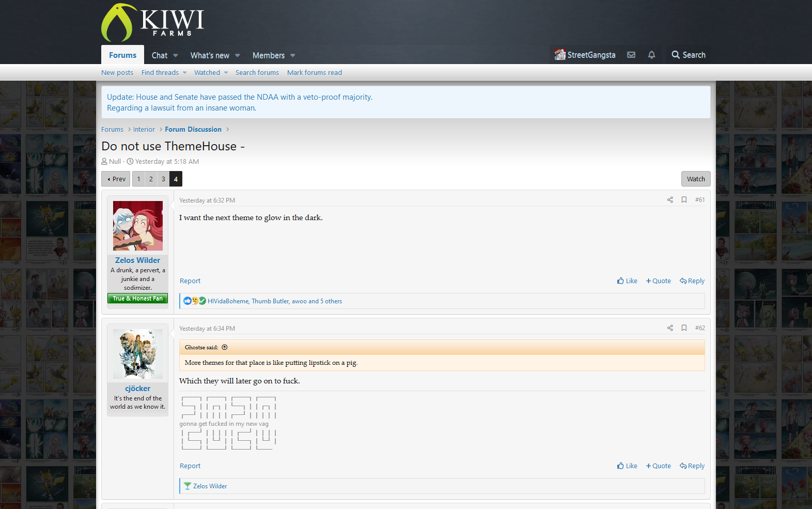Watch this thread
Image resolution: width=812 pixels, height=509 pixels.
click(696, 179)
